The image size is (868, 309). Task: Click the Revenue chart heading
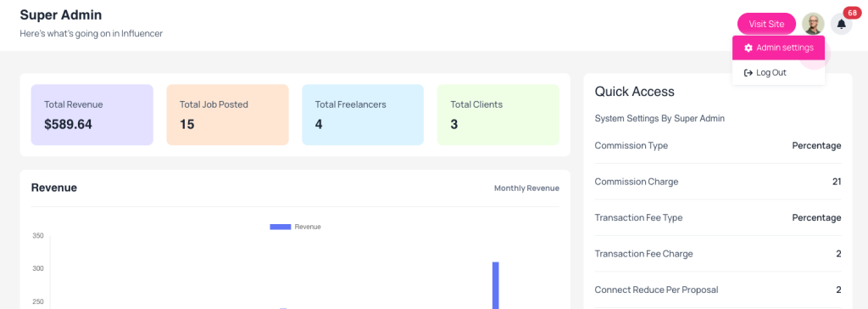tap(53, 188)
